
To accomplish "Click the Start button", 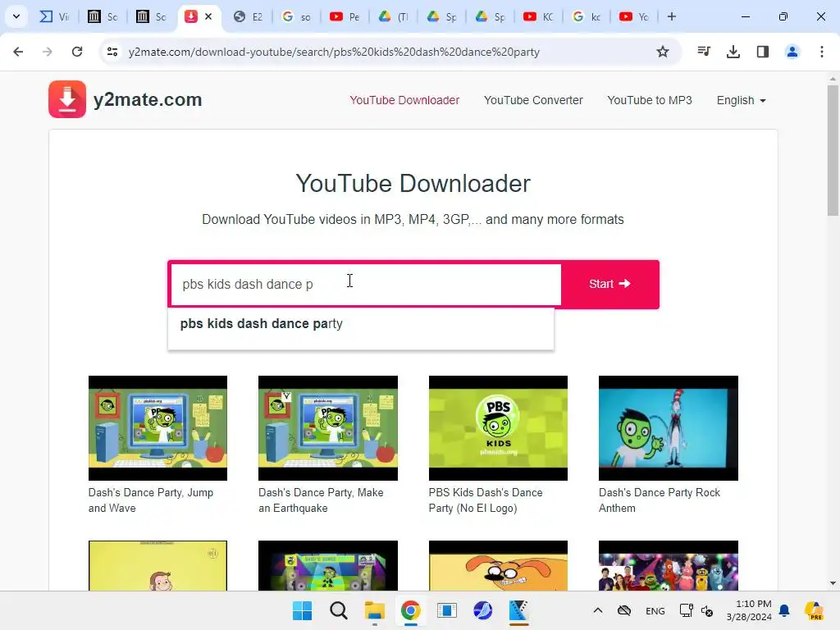I will [x=609, y=284].
